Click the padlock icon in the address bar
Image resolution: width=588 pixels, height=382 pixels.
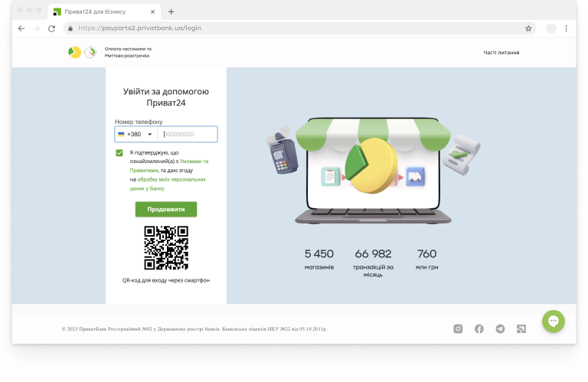[70, 28]
